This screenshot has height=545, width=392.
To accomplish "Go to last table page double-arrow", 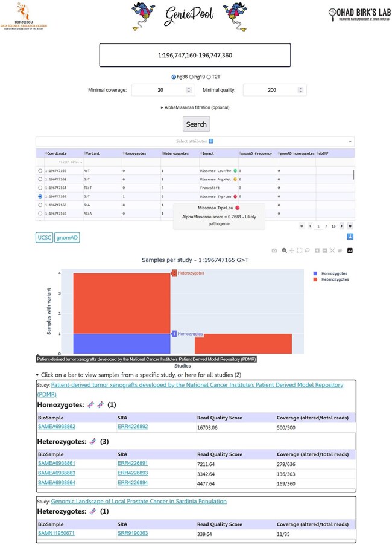I will 350,226.
